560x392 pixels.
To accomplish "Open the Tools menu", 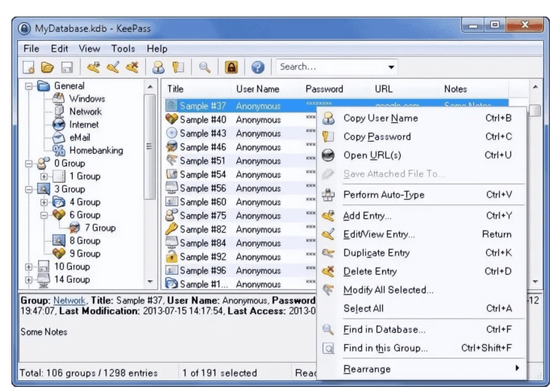I will point(123,48).
